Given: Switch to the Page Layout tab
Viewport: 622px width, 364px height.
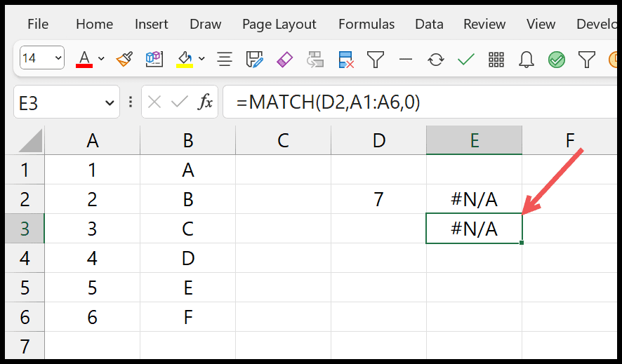Looking at the screenshot, I should [x=279, y=24].
